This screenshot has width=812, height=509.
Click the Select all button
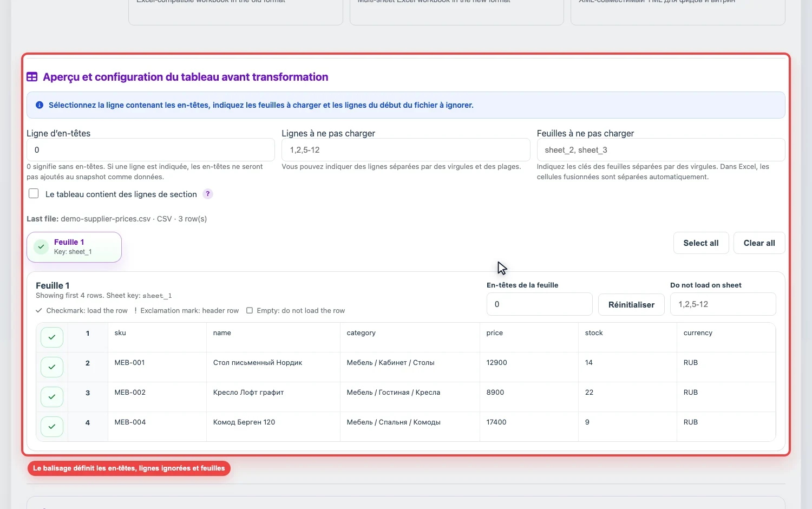[x=701, y=243]
